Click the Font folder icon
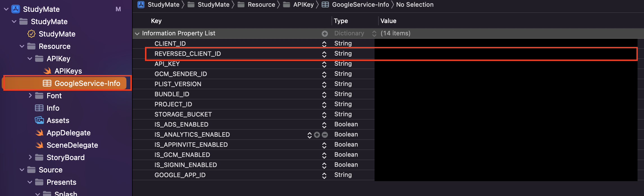This screenshot has height=196, width=644. click(x=39, y=95)
